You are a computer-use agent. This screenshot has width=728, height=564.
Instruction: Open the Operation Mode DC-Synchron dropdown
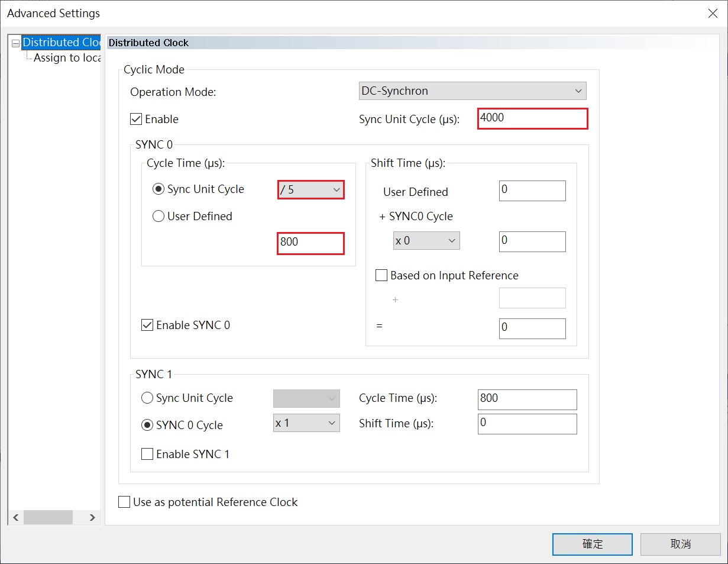tap(473, 91)
